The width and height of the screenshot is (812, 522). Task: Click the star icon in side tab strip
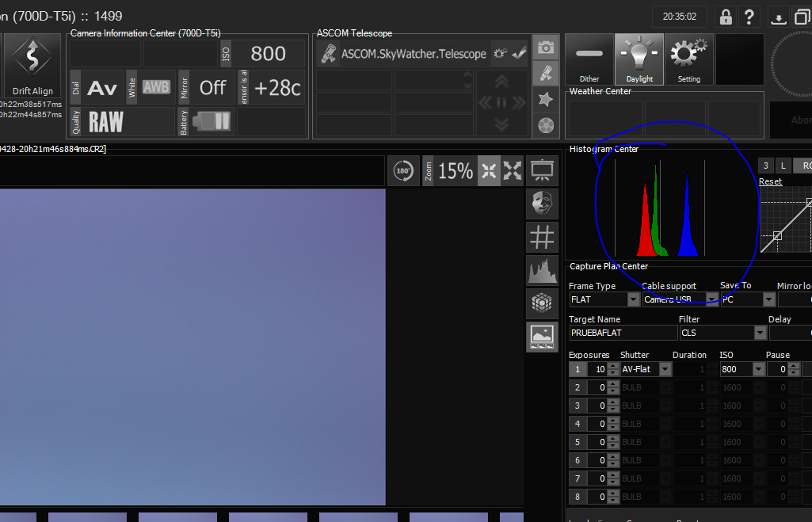click(x=546, y=99)
